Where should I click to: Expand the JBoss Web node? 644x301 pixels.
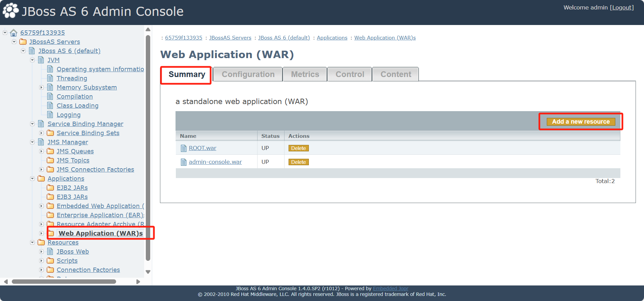pos(42,252)
